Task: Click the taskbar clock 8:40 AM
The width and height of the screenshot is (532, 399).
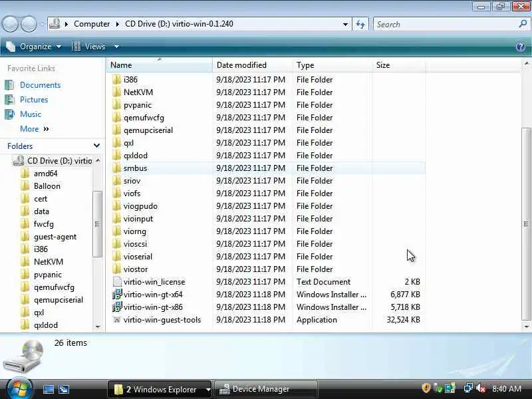Action: [x=507, y=388]
